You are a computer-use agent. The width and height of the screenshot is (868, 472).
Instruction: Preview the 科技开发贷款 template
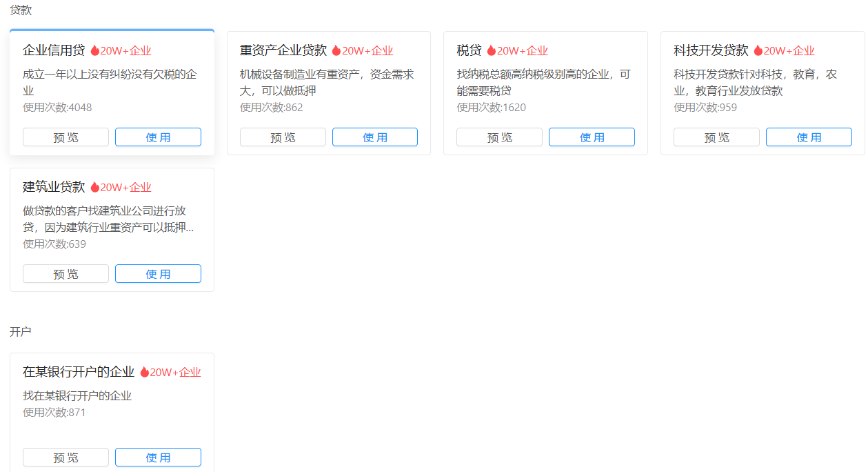716,137
